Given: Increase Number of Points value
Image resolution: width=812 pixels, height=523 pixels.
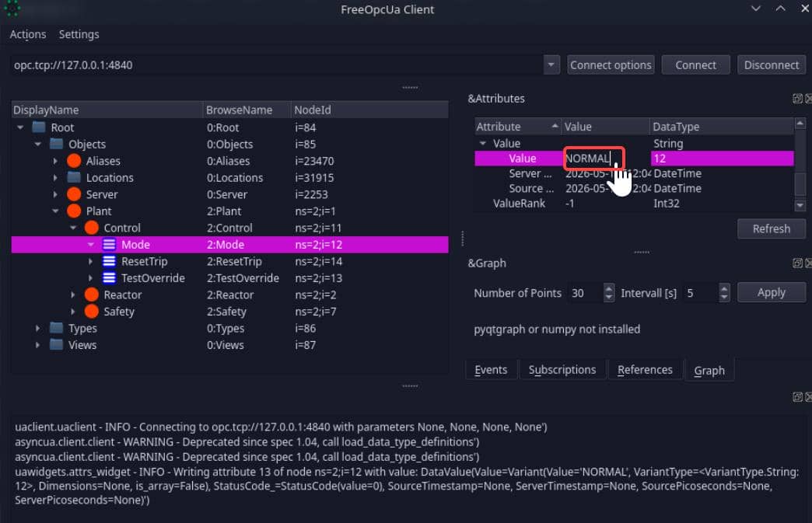Looking at the screenshot, I should tap(609, 288).
